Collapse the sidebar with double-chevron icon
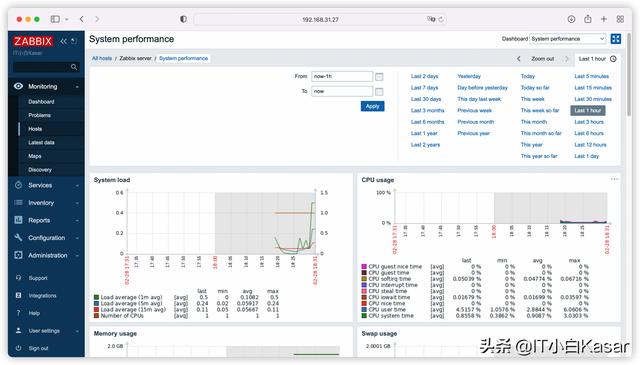 (64, 41)
